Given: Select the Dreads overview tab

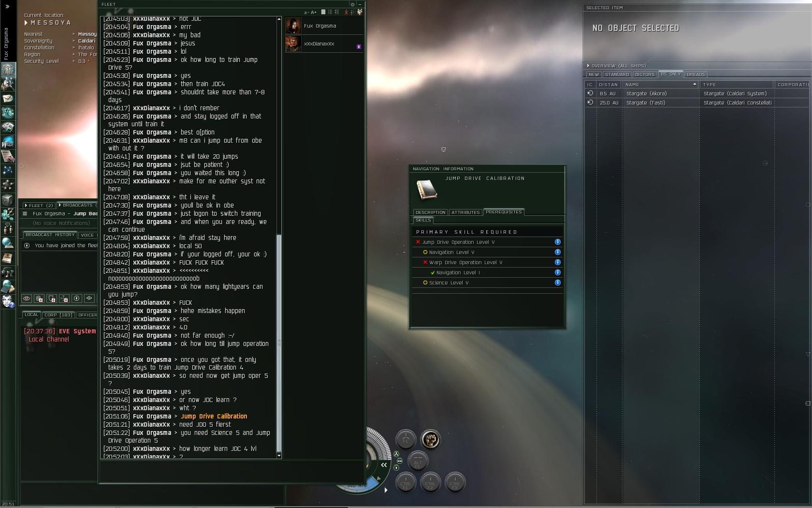Looking at the screenshot, I should click(696, 75).
